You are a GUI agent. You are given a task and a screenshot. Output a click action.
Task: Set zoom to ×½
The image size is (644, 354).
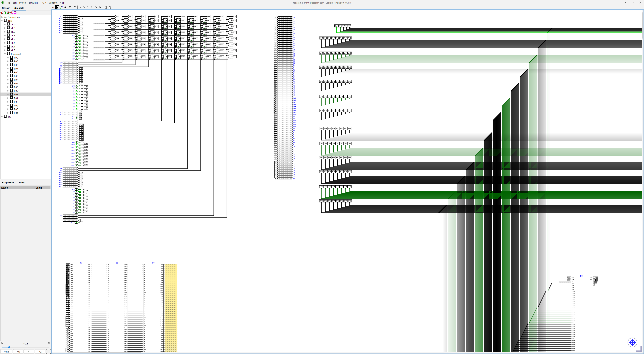18,351
